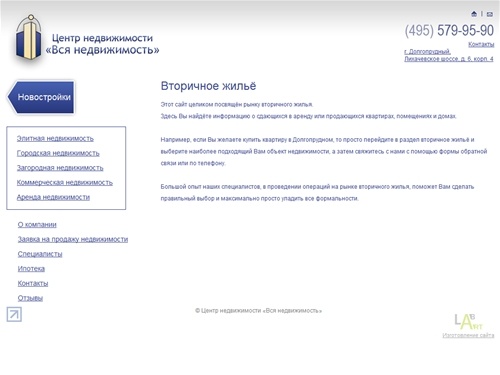Open Городская недвижимость link
The height and width of the screenshot is (375, 500).
click(58, 153)
